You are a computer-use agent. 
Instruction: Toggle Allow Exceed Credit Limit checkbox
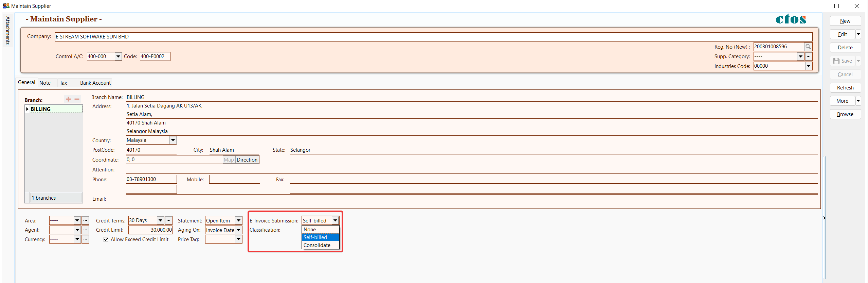pos(106,239)
